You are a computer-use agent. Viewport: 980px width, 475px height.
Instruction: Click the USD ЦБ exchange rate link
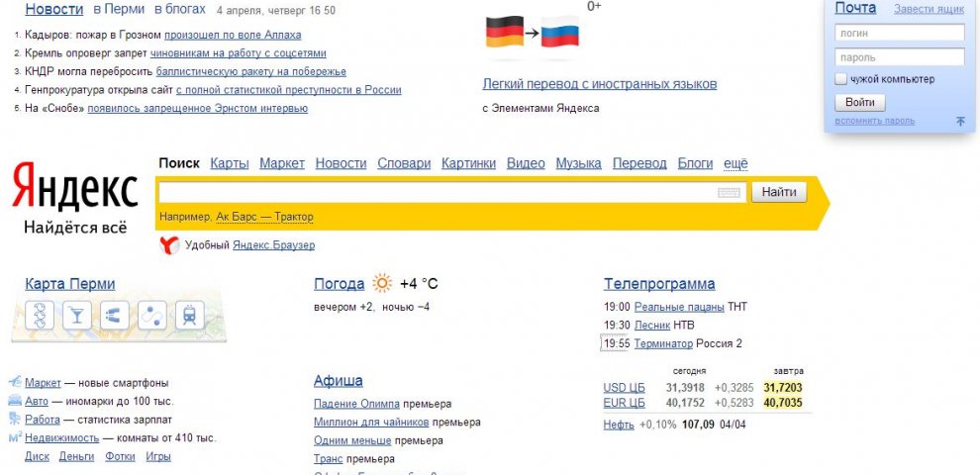coord(624,388)
